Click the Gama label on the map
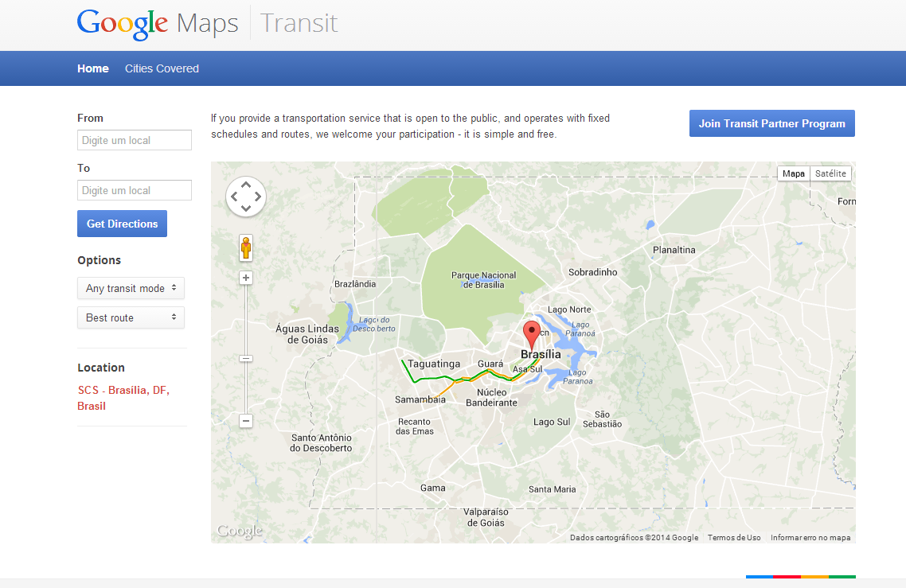Screen dimensions: 906x588 [433, 488]
